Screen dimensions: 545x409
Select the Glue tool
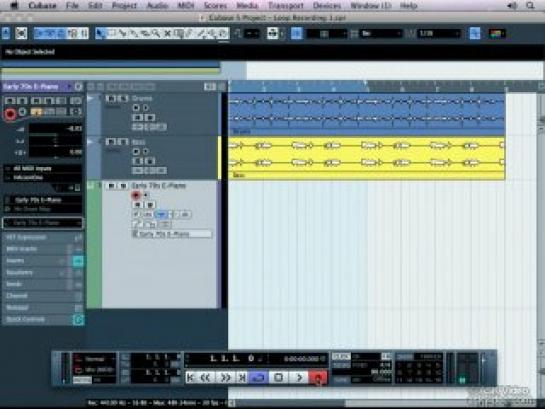[x=133, y=34]
